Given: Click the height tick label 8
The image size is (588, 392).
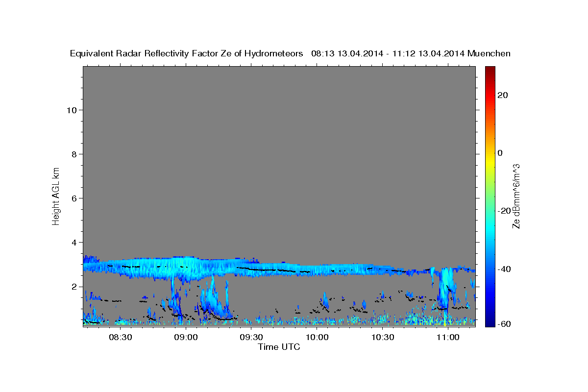Looking at the screenshot, I should coord(73,154).
